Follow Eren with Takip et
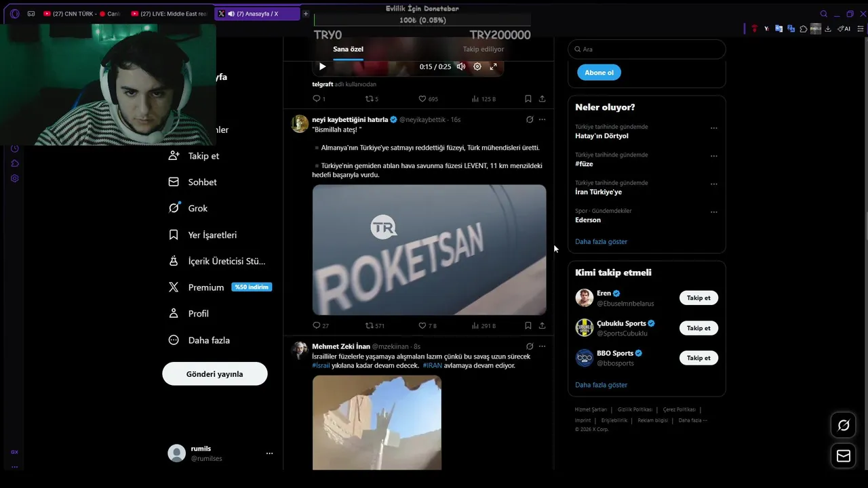The image size is (868, 488). click(x=698, y=298)
